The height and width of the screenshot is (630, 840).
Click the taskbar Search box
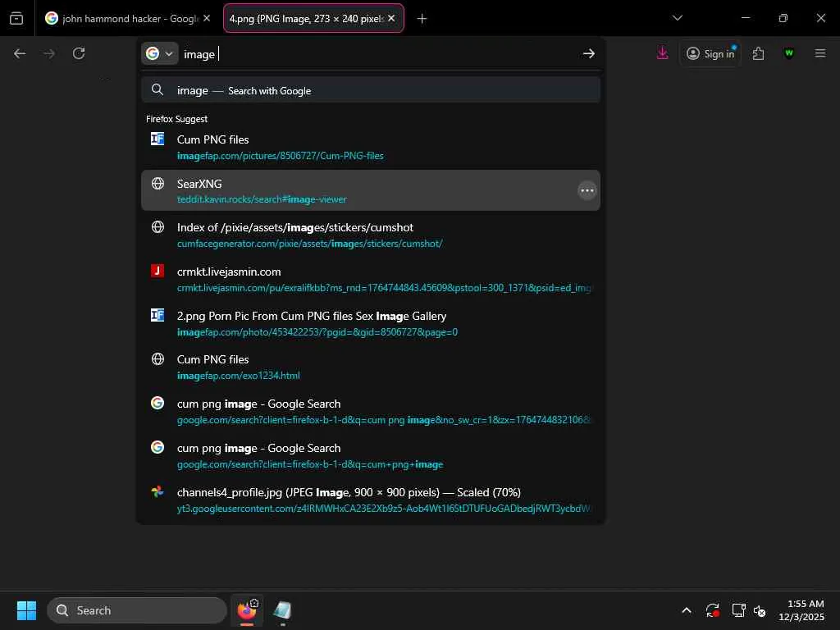coord(137,610)
